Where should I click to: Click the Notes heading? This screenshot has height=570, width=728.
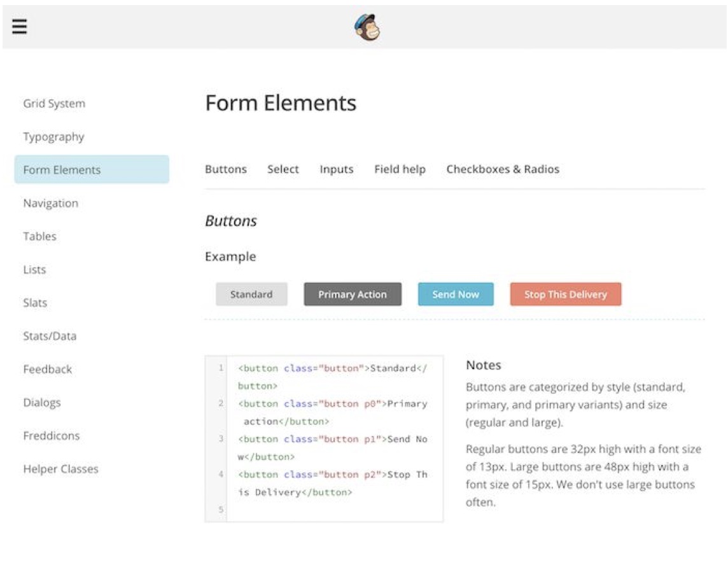[x=484, y=365]
